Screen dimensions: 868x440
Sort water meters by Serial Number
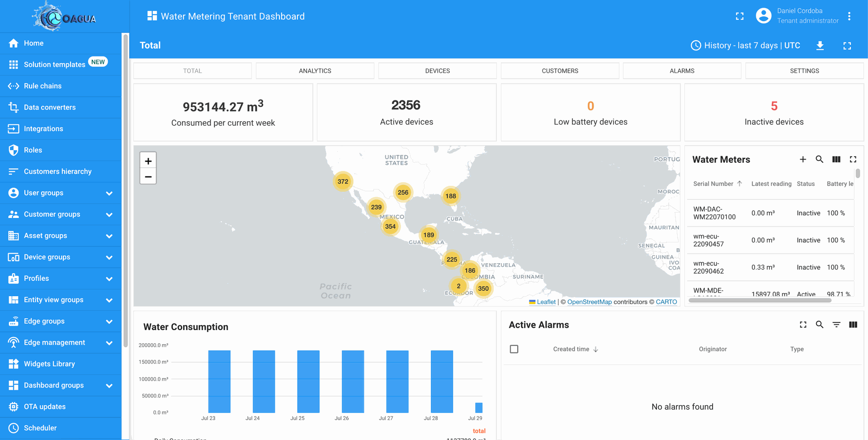pos(713,184)
